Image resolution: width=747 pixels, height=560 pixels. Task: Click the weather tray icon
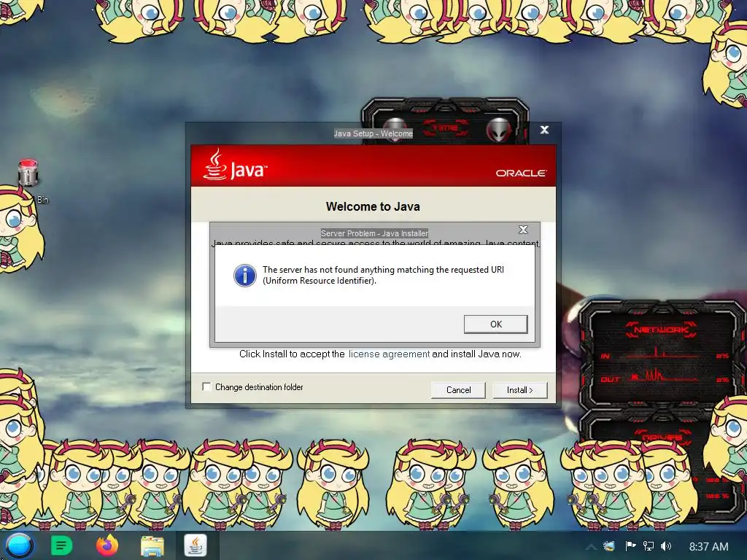pyautogui.click(x=608, y=546)
